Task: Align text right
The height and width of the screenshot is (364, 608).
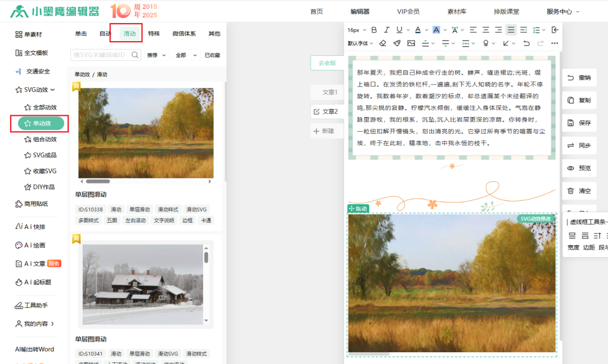Action: pyautogui.click(x=498, y=30)
